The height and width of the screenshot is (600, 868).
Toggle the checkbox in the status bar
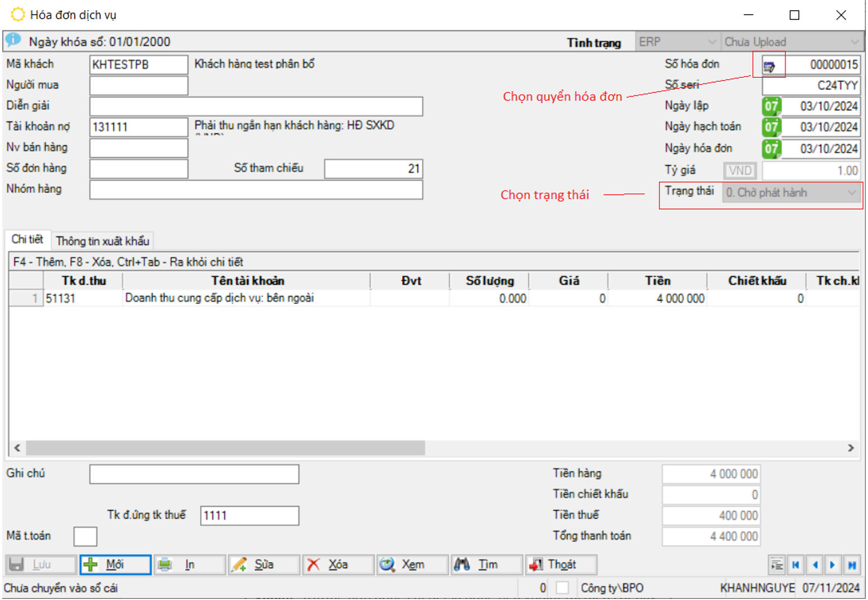[562, 588]
